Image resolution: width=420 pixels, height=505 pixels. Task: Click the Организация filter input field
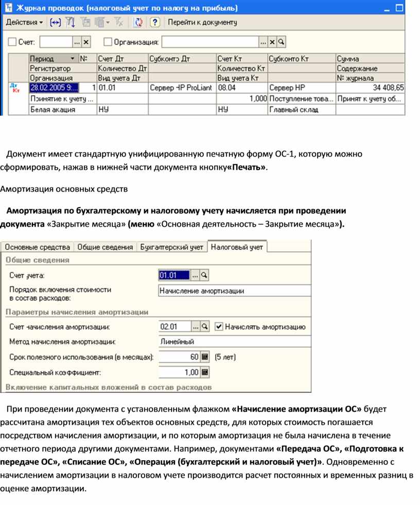coord(211,42)
